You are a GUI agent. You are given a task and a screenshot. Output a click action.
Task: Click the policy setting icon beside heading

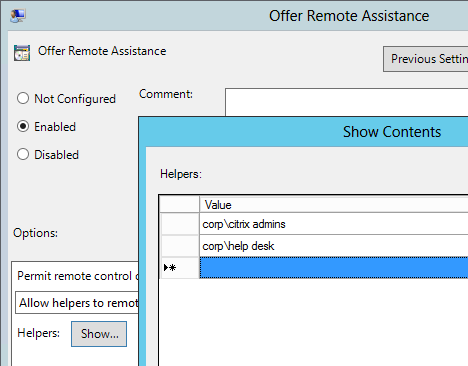pos(22,53)
